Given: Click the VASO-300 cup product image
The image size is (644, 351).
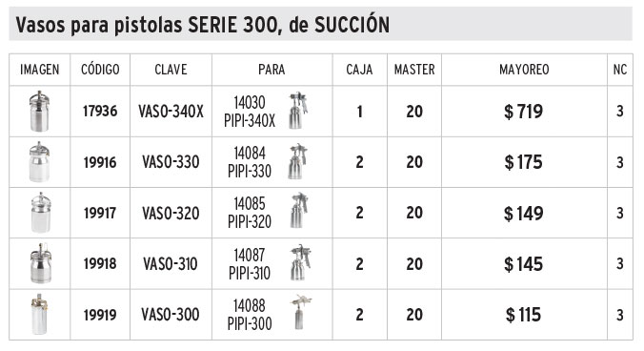Looking at the screenshot, I should [x=39, y=315].
